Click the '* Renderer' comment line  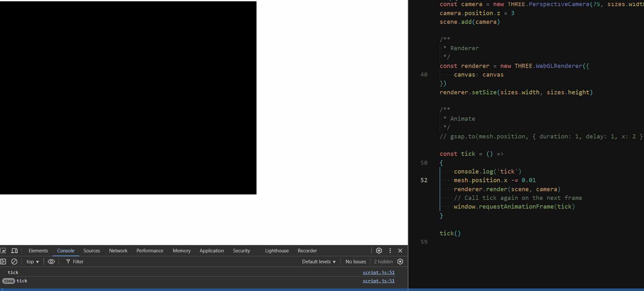461,48
